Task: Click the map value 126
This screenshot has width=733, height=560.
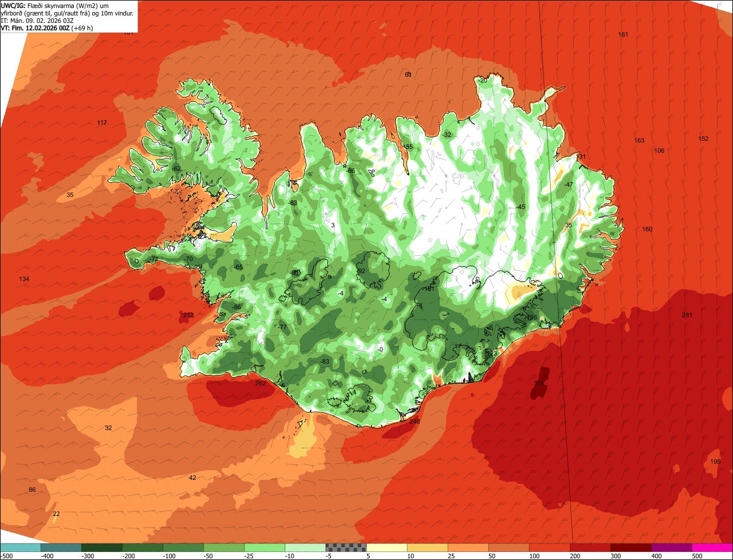Action: click(531, 318)
